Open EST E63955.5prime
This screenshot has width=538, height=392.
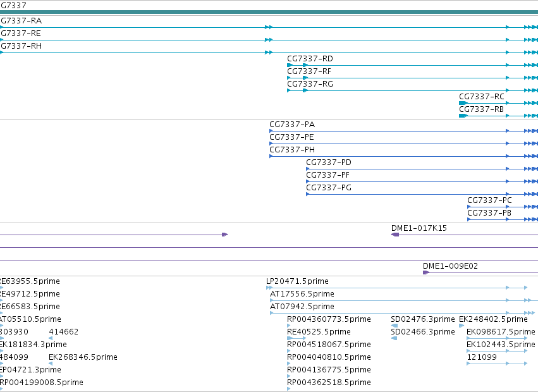(x=30, y=281)
